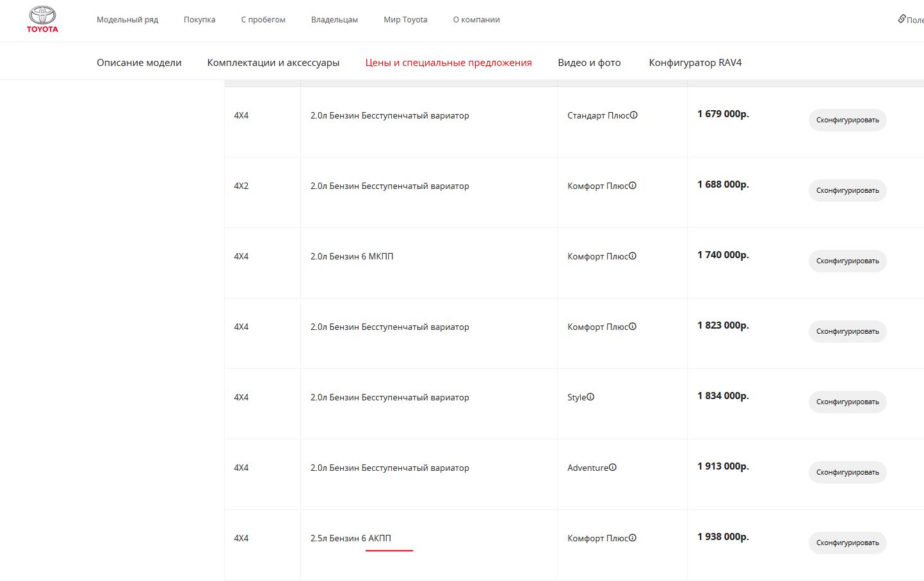
Task: Show info for Комфорт Плюс at 1 823 000р.
Action: pyautogui.click(x=632, y=327)
